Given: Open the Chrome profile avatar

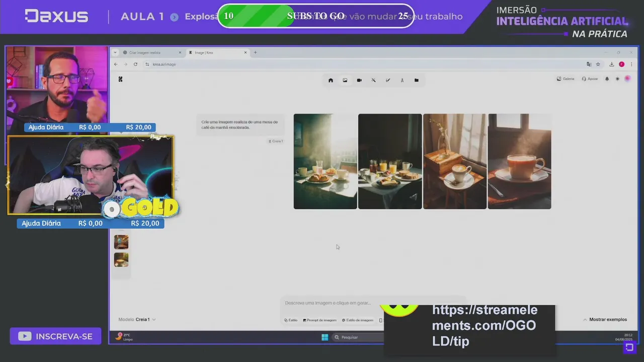Looking at the screenshot, I should (x=621, y=64).
